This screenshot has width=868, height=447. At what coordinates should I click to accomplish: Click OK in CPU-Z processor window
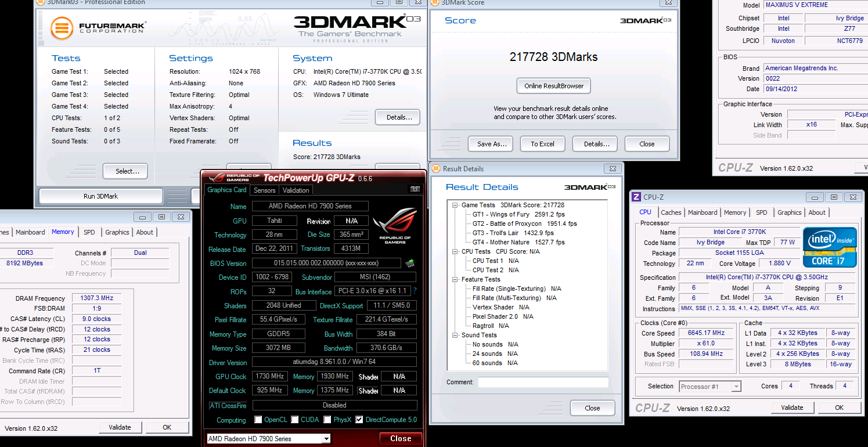pos(839,408)
